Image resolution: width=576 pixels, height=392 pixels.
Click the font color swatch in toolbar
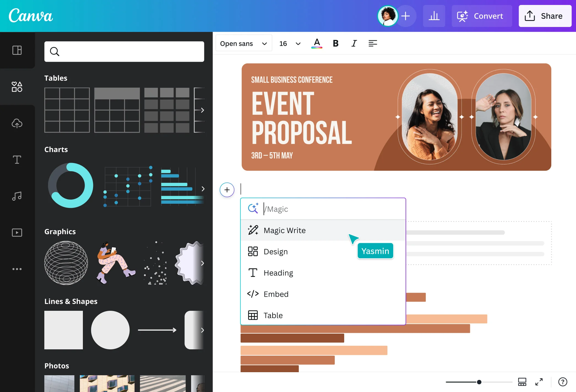tap(317, 43)
